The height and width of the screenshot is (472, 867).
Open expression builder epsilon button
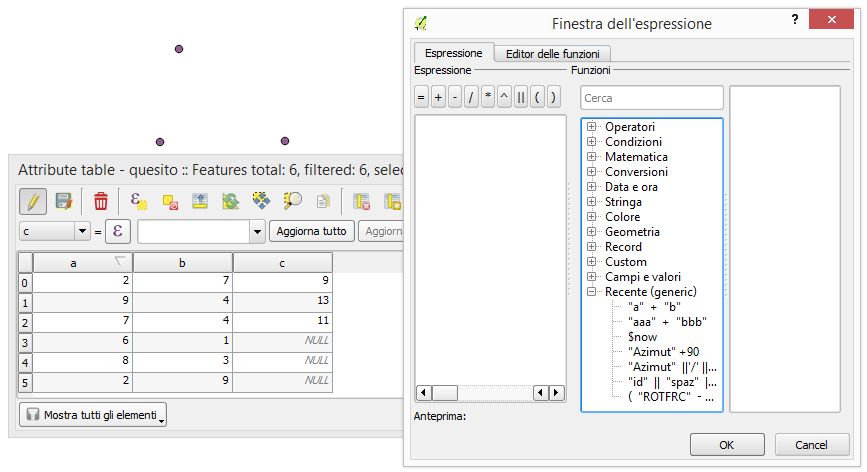[117, 231]
